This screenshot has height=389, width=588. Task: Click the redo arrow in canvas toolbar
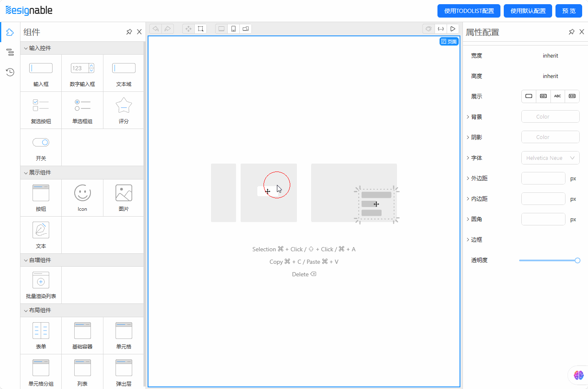(168, 29)
